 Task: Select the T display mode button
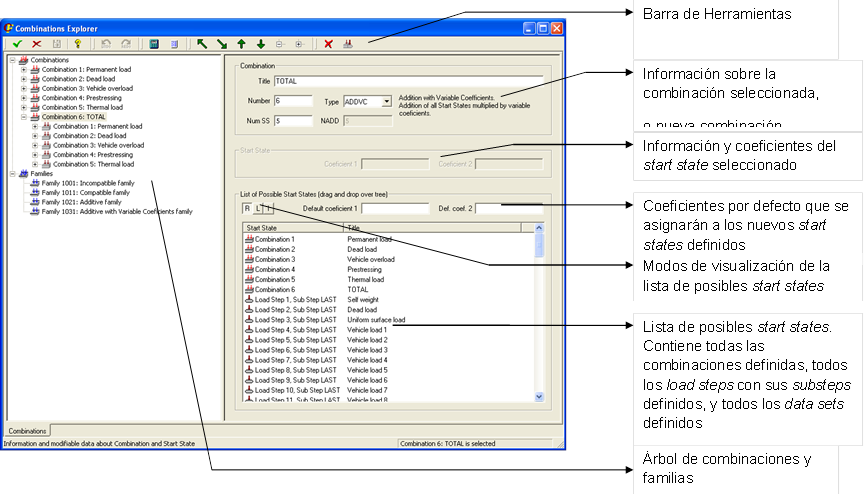(x=268, y=208)
